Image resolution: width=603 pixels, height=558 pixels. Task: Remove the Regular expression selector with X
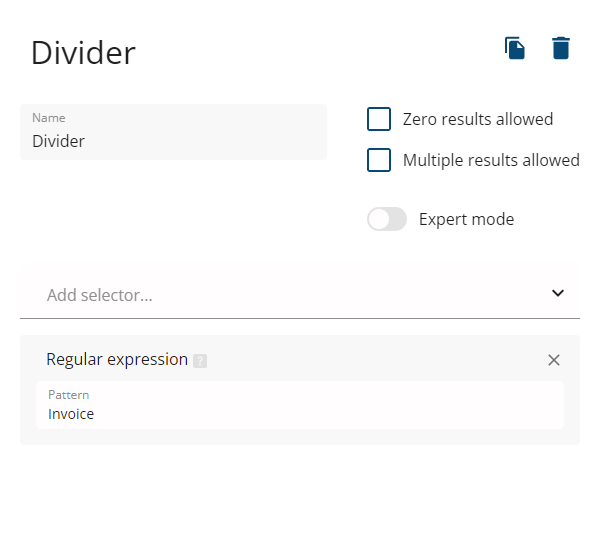[554, 360]
